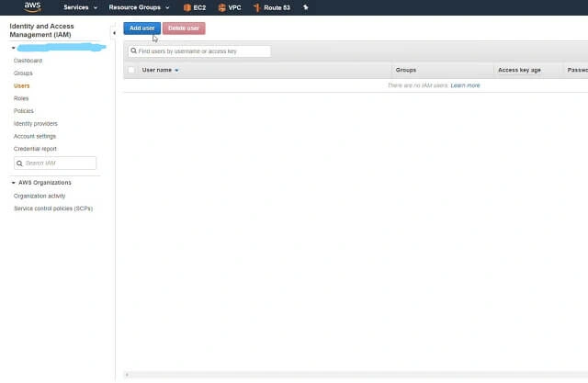The width and height of the screenshot is (588, 383).
Task: Open the AWS home logo
Action: (x=33, y=6)
